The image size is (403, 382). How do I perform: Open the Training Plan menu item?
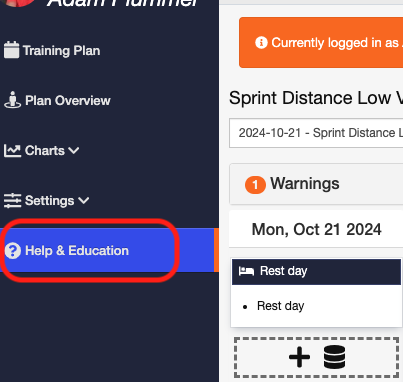(x=61, y=50)
